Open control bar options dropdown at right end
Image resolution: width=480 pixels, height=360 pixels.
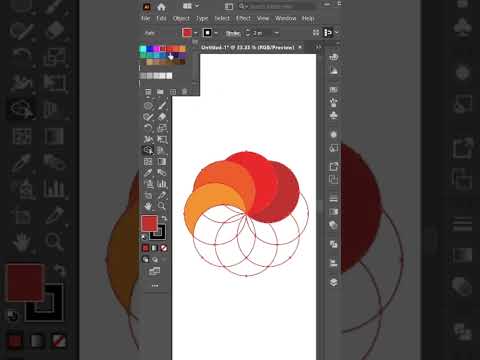pos(337,32)
